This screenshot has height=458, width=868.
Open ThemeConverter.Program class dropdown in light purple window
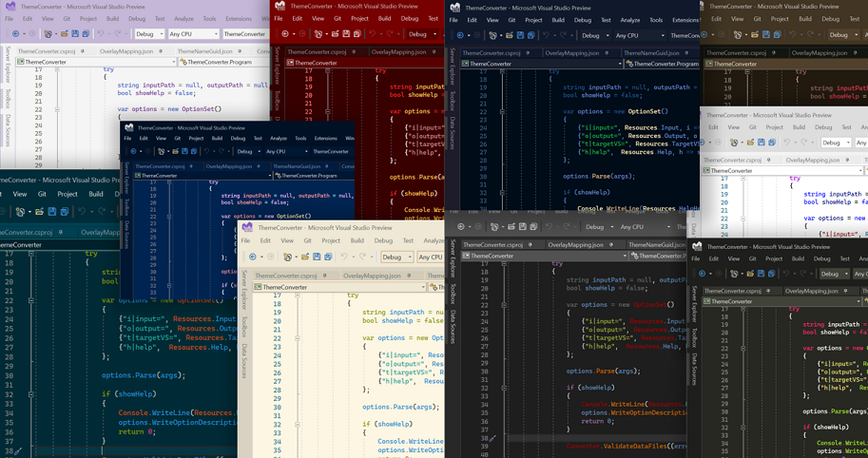tap(224, 62)
